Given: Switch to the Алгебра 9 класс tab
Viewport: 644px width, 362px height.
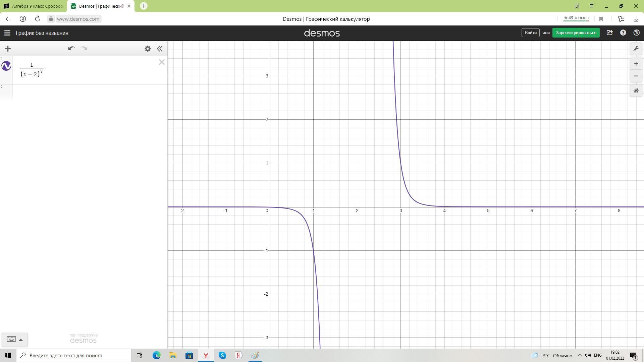Looking at the screenshot, I should pos(34,6).
